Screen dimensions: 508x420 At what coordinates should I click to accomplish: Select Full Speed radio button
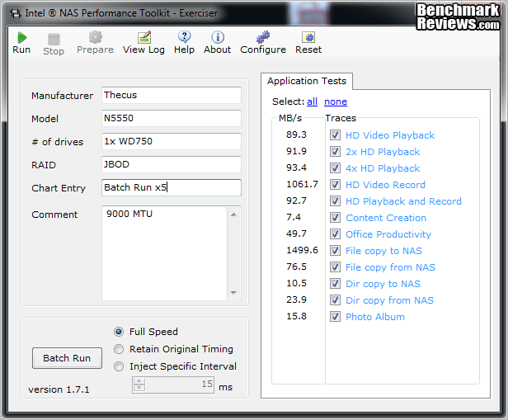tap(119, 332)
